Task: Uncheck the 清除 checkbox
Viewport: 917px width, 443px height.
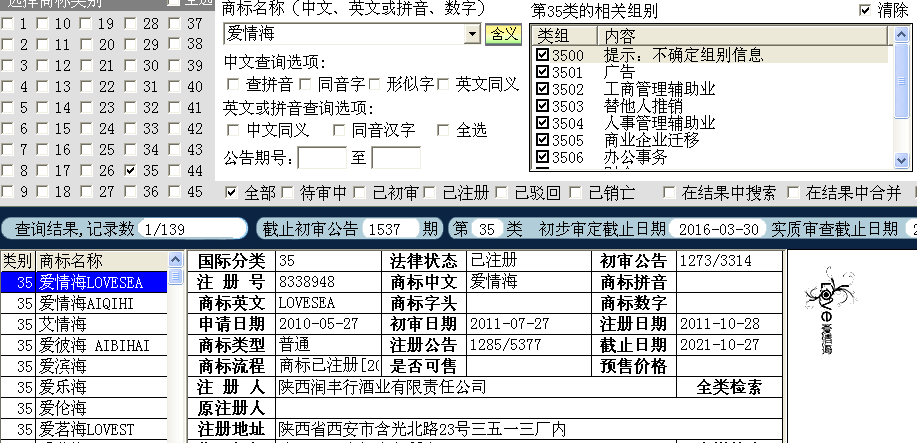Action: 866,10
